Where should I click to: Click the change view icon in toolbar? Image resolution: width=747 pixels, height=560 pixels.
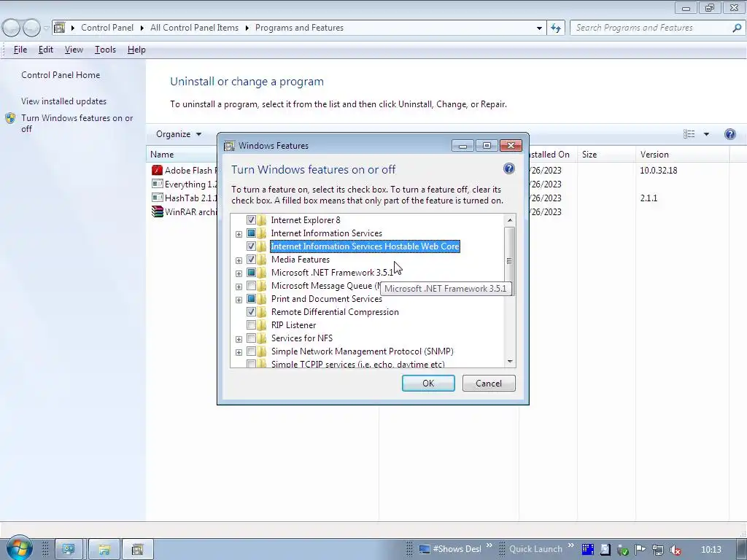tap(689, 134)
